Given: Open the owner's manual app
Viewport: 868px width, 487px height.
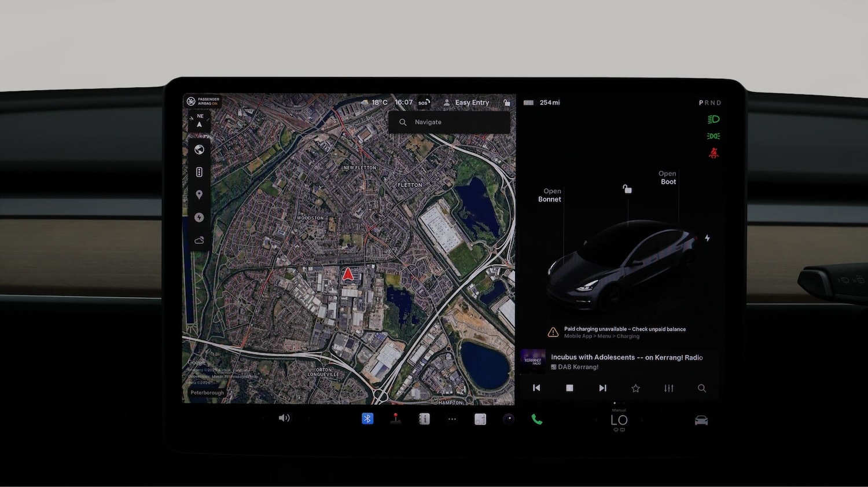Looking at the screenshot, I should 424,419.
